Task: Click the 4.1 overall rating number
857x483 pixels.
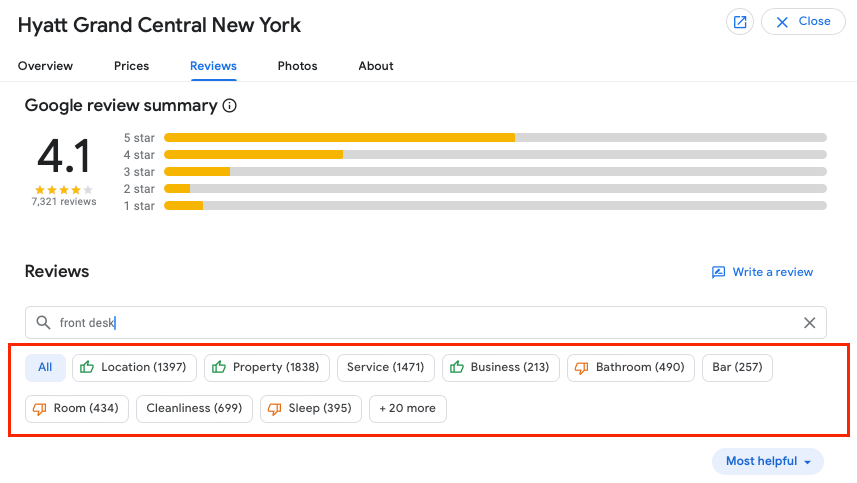Action: (x=64, y=156)
